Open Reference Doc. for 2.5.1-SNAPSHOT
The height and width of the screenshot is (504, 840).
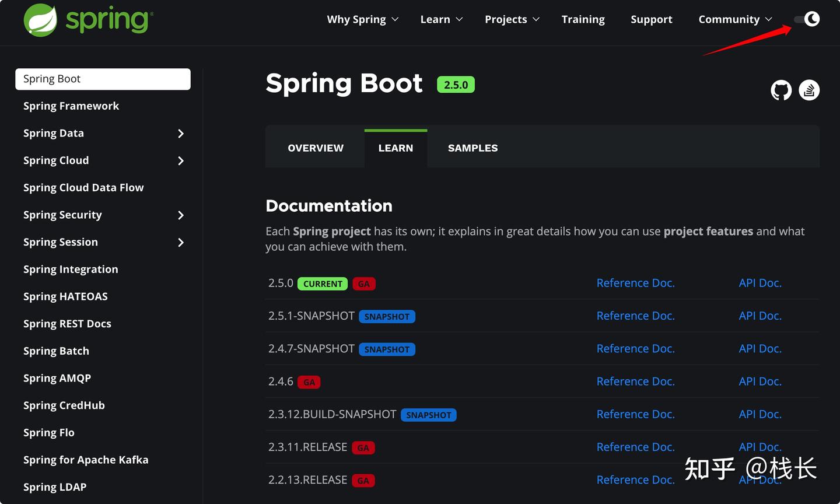[x=636, y=316]
